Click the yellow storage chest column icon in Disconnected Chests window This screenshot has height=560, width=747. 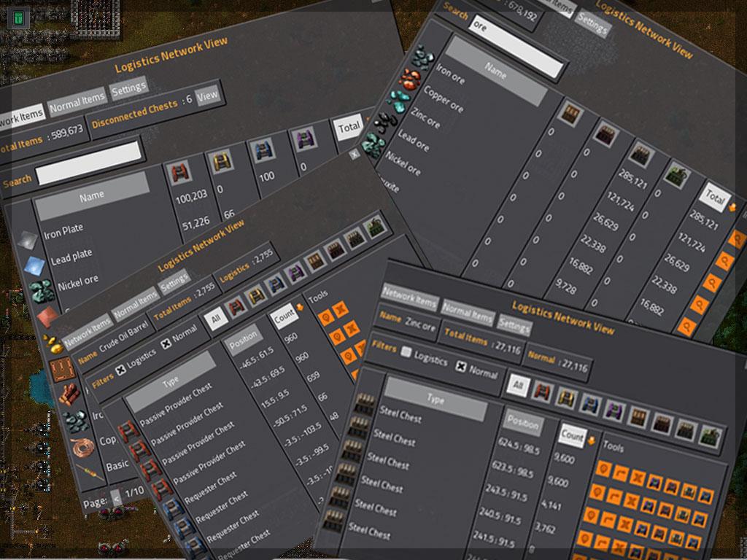click(221, 160)
